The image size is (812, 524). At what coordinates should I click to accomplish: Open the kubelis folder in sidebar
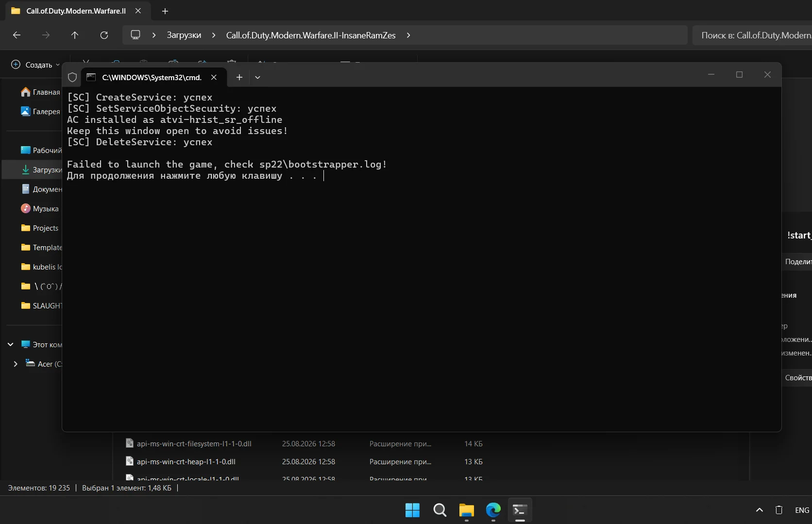41,267
